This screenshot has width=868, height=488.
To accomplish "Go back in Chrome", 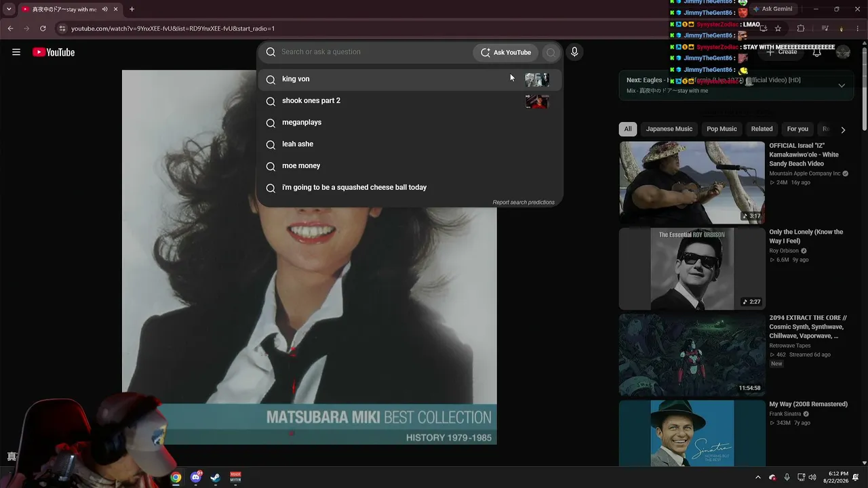I will click(x=10, y=28).
